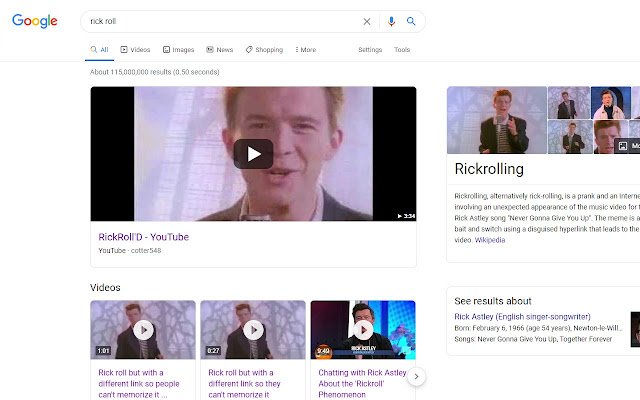This screenshot has width=640, height=400.
Task: Play the RickRoll'D featured video
Action: point(253,154)
